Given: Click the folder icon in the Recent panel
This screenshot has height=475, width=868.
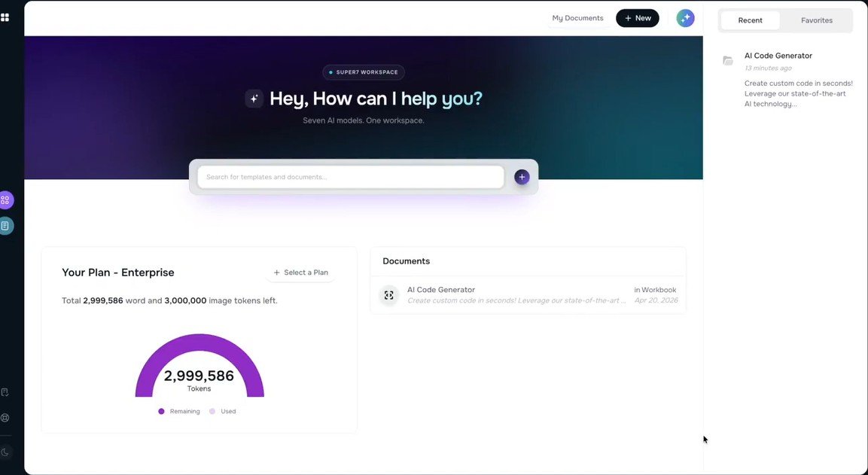Looking at the screenshot, I should [x=728, y=60].
